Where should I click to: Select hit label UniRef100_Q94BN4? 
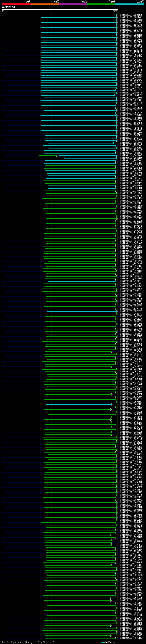131,35
